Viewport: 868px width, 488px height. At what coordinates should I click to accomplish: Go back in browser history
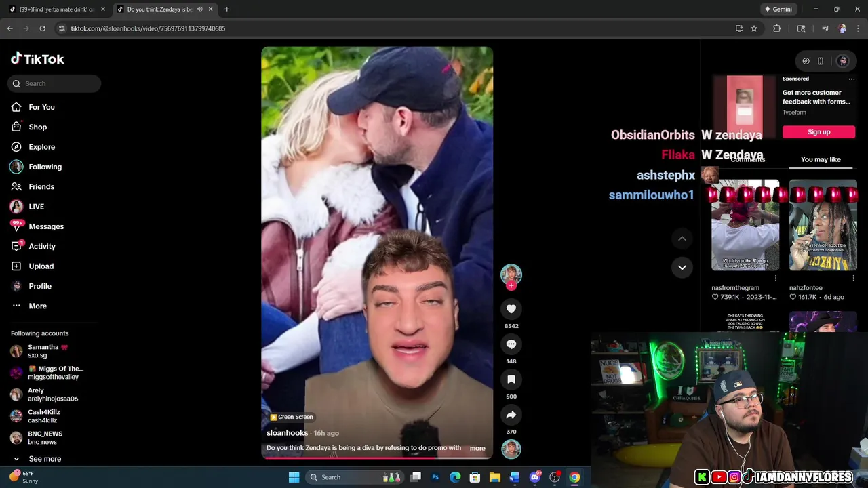point(9,28)
